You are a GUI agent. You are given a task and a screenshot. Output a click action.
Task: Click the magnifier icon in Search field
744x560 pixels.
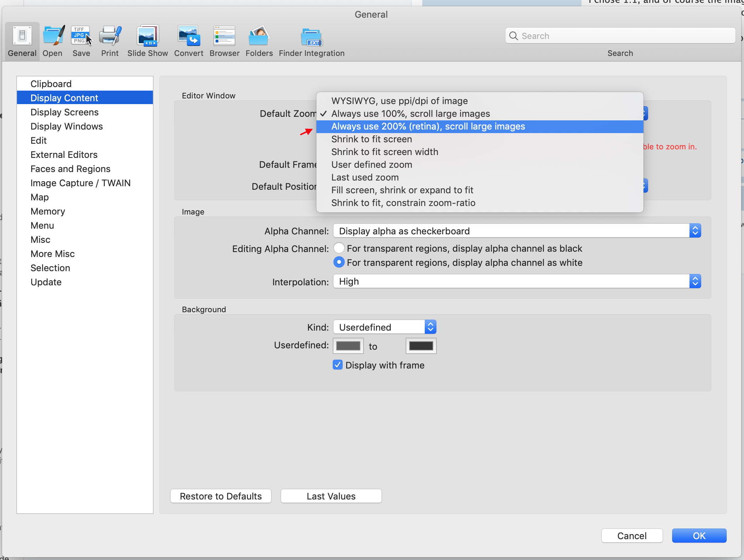[513, 36]
